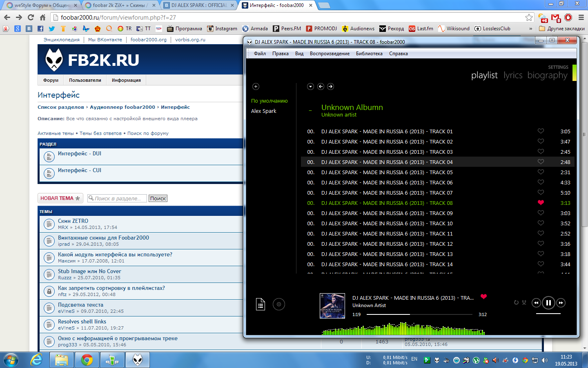
Task: Open the Instagram bookmark
Action: (x=222, y=29)
